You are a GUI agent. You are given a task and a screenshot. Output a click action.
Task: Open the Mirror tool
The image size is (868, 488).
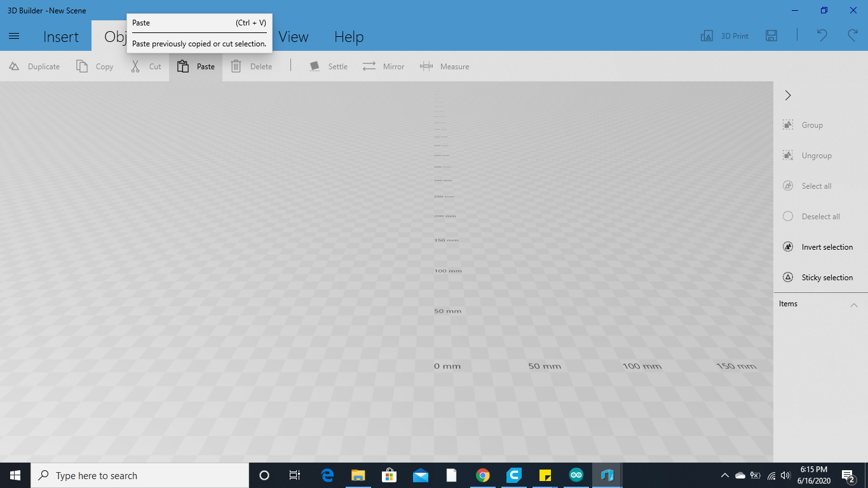coord(383,66)
